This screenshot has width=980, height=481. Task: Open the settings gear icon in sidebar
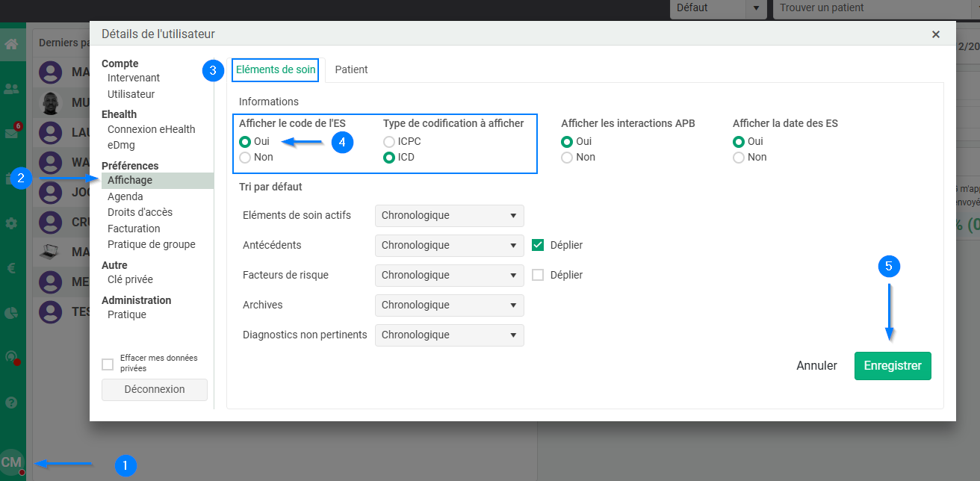click(x=11, y=223)
